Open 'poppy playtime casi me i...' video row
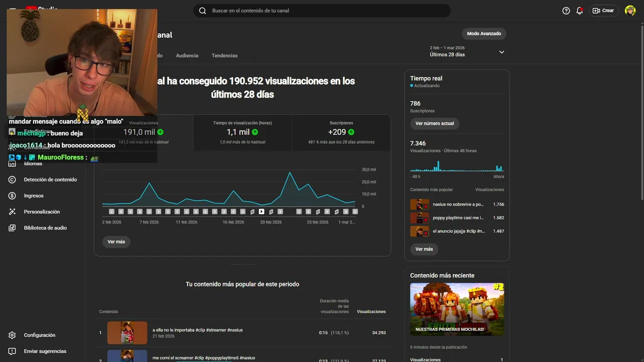This screenshot has width=644, height=362. pyautogui.click(x=457, y=218)
